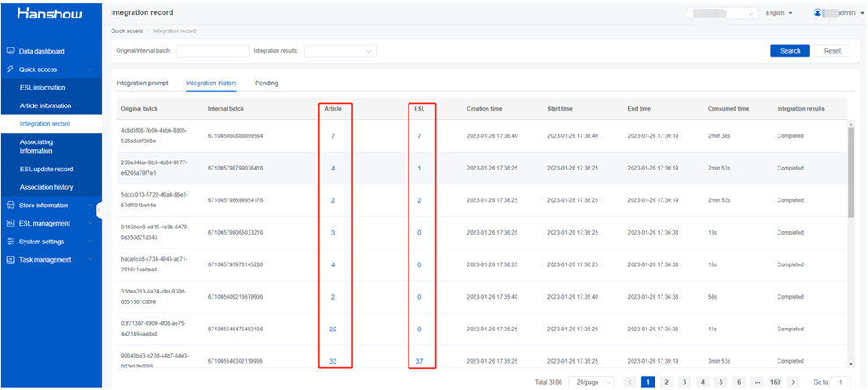Click consumed time 3min 53s cell

720,361
